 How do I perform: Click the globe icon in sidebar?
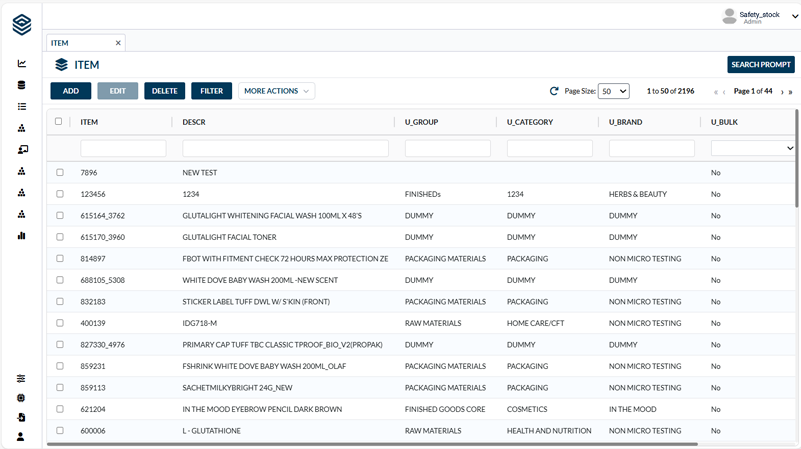coord(21,398)
